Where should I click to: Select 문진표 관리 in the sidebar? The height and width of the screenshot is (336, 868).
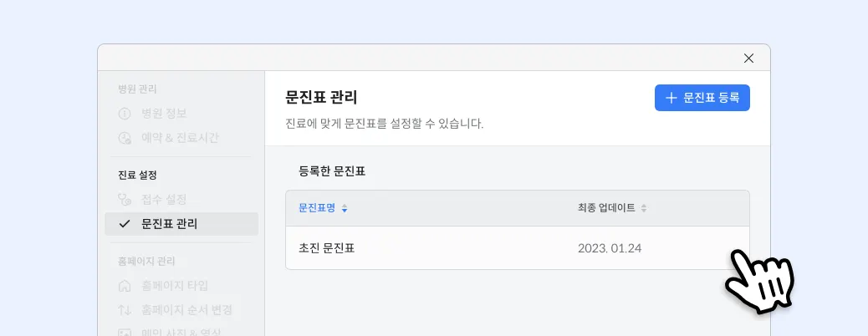[170, 224]
